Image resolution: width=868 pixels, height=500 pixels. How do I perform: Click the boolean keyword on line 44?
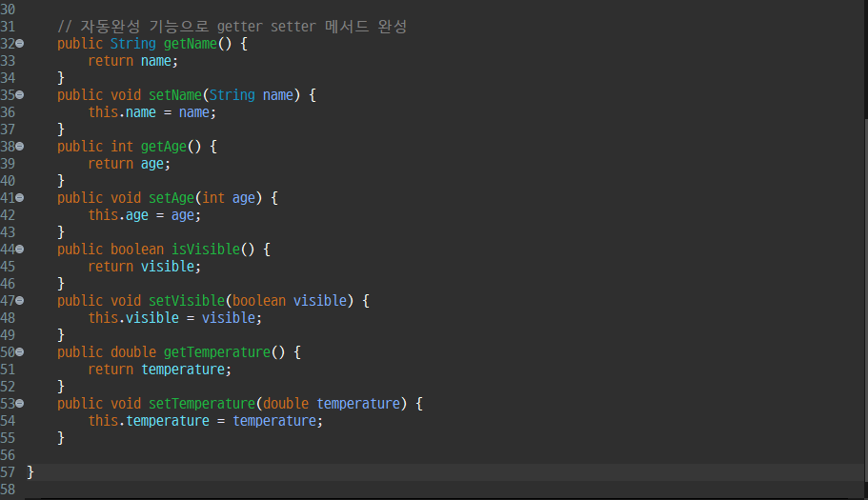pos(137,250)
